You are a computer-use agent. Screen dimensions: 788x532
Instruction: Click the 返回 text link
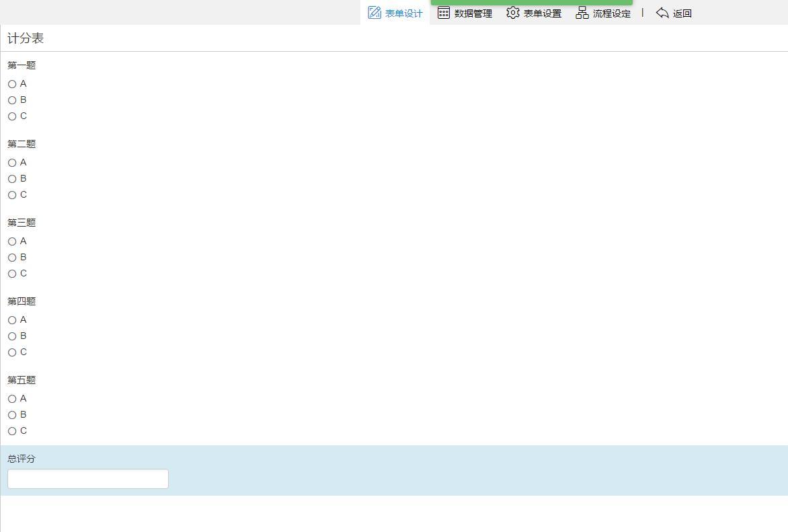point(682,13)
